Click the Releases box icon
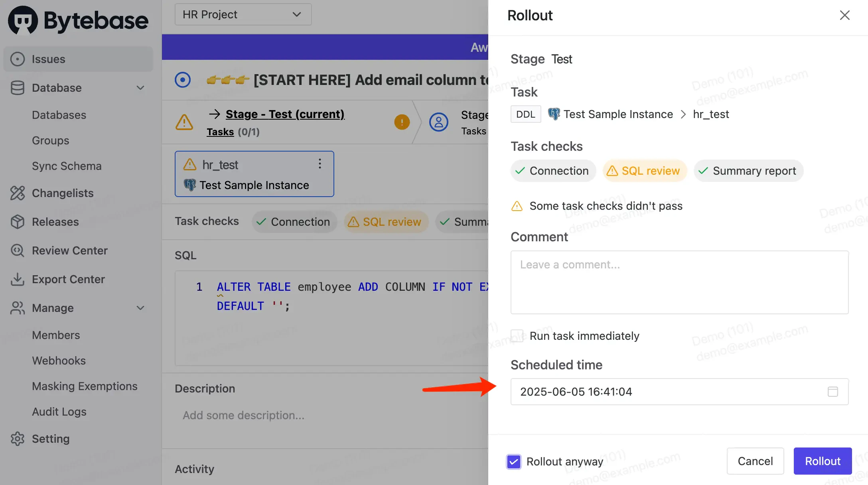The image size is (868, 485). (x=17, y=222)
